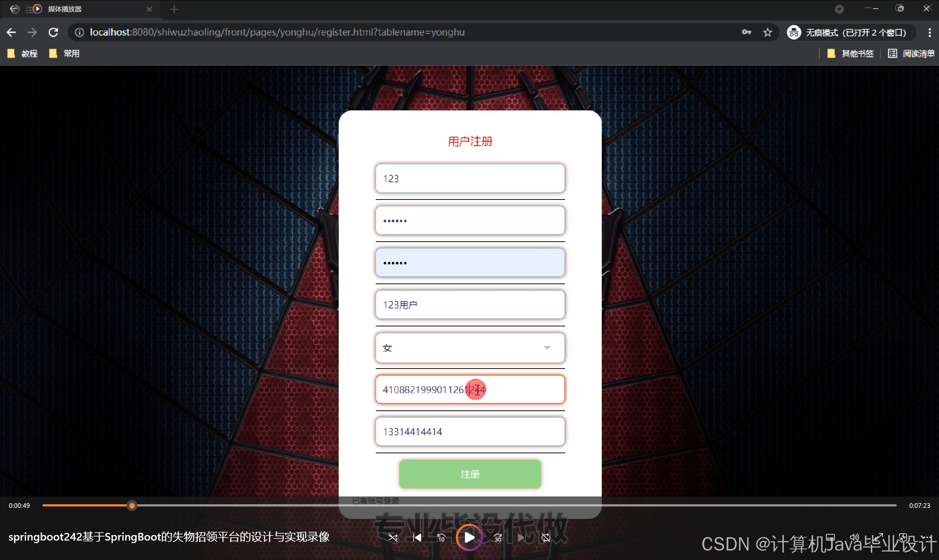Click the green 注册 button

[470, 474]
